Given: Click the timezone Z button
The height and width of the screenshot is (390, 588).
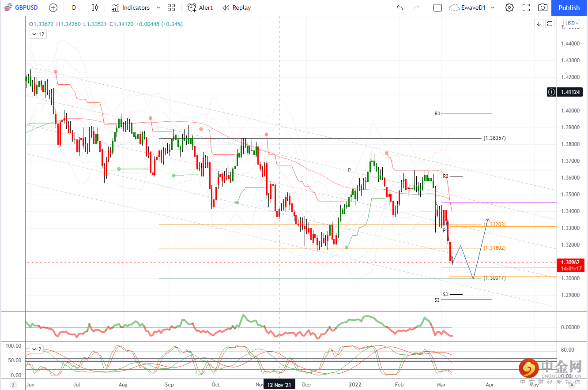Looking at the screenshot, I should click(13, 385).
